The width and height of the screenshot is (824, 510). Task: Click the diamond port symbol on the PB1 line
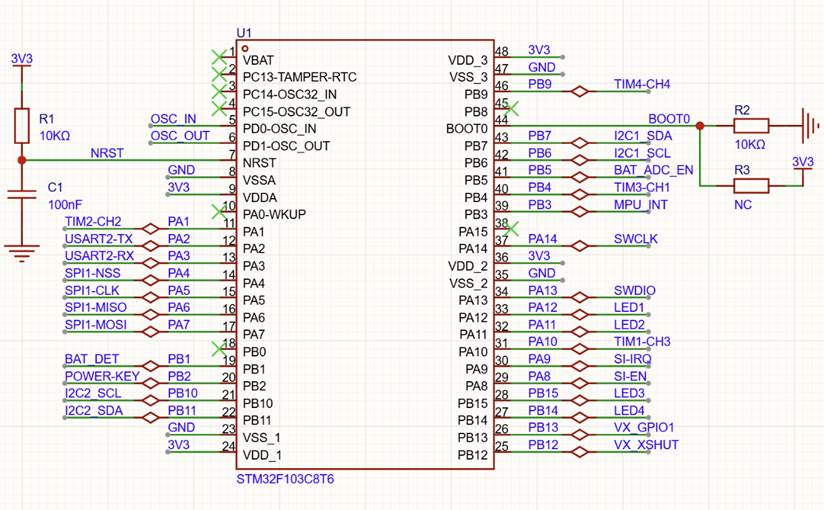pos(151,366)
